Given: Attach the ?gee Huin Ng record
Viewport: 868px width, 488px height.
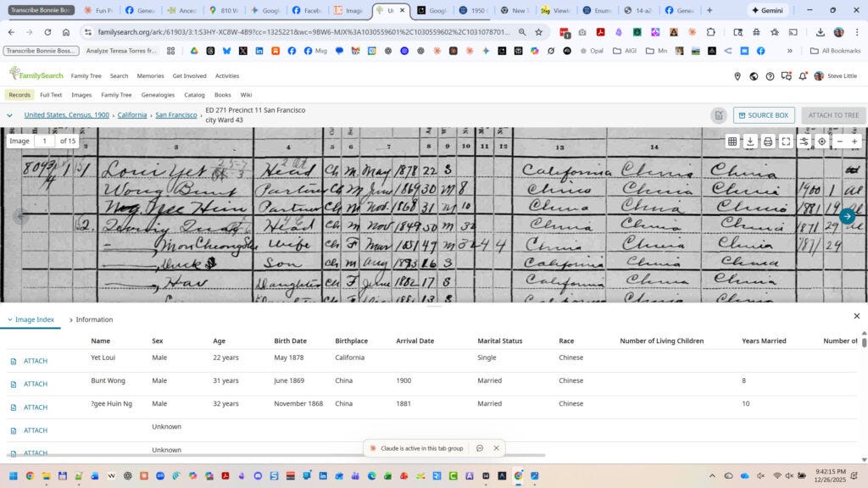Looking at the screenshot, I should pyautogui.click(x=36, y=408).
